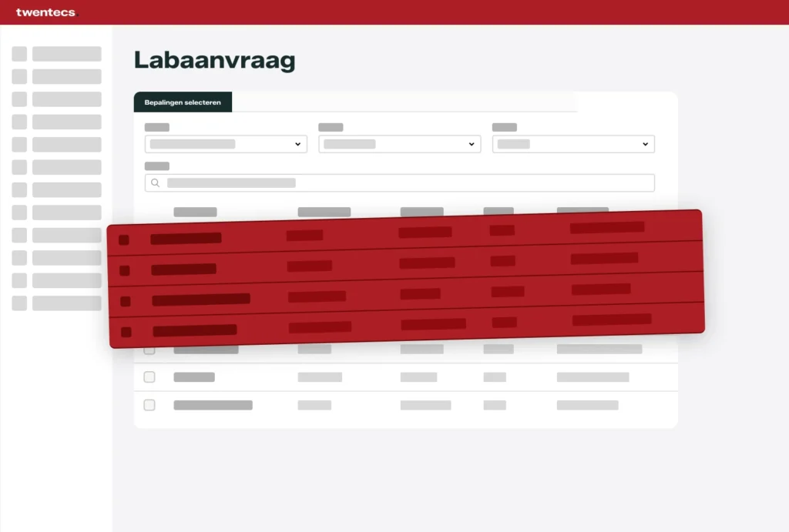Tick the checkbox in the last table row
This screenshot has height=532, width=789.
149,405
